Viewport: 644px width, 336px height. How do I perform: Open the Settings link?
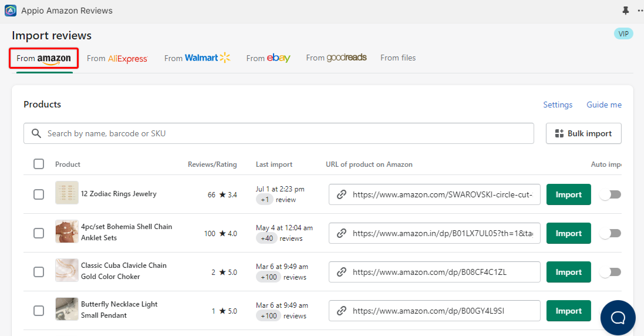pyautogui.click(x=557, y=105)
